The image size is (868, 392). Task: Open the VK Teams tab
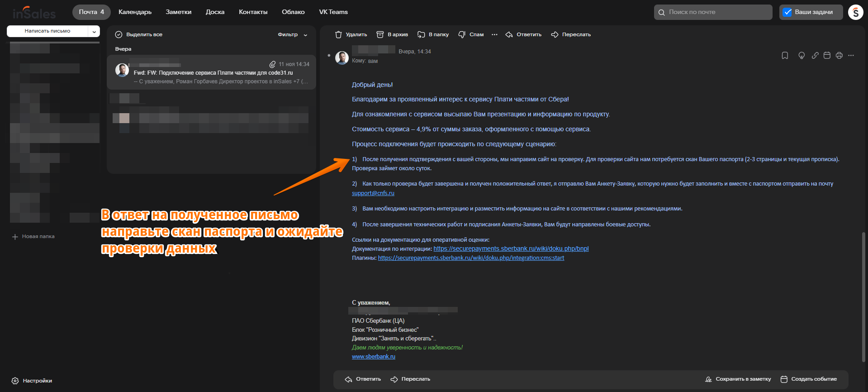(x=333, y=12)
